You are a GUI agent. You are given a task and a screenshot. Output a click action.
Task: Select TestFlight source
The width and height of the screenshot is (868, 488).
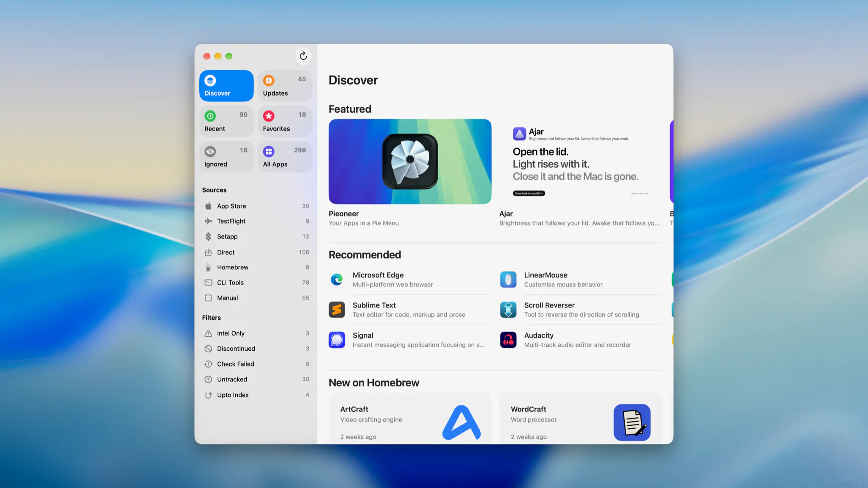[x=256, y=221]
